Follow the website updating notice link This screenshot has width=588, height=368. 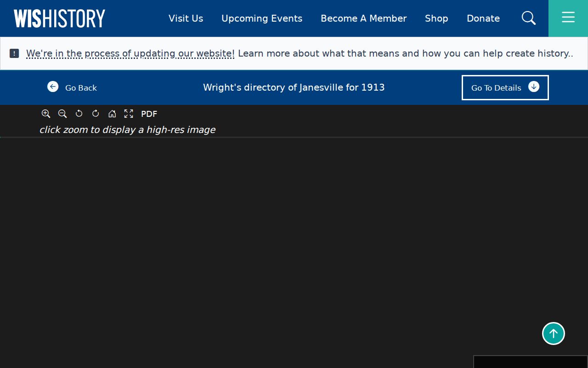(x=130, y=53)
